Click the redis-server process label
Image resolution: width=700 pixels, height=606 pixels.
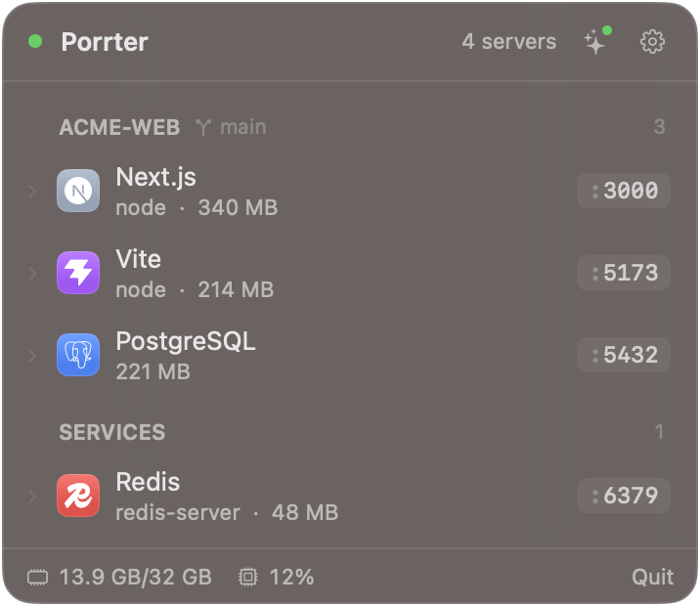[x=178, y=512]
